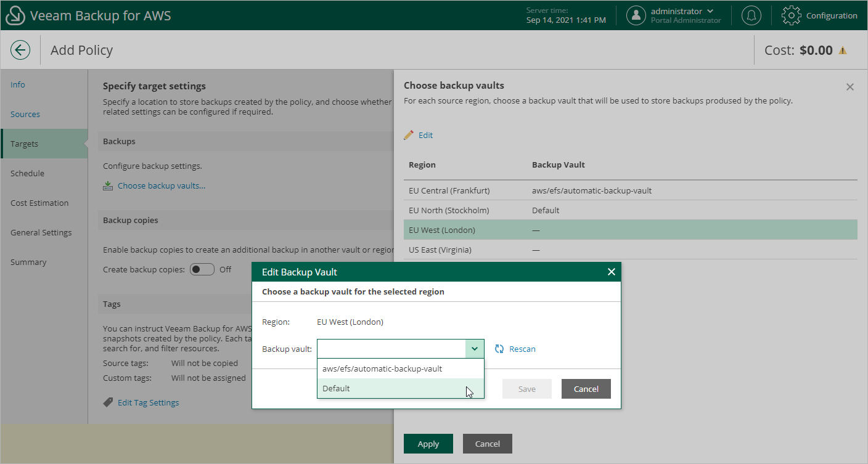Click the Configuration label

832,15
